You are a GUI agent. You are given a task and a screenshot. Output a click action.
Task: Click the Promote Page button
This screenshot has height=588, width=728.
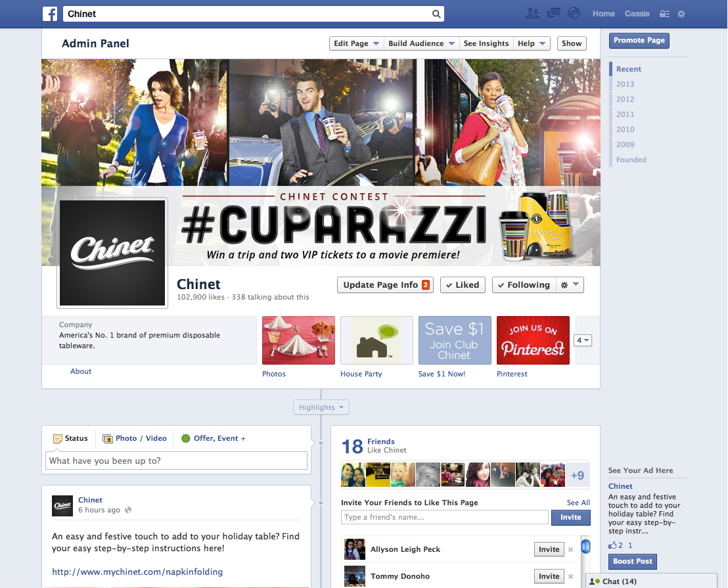(x=639, y=40)
